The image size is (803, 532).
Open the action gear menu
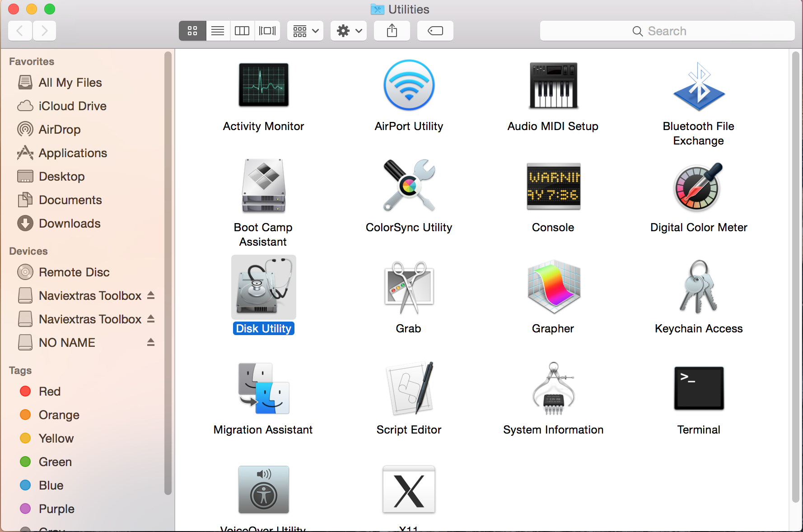pyautogui.click(x=348, y=31)
